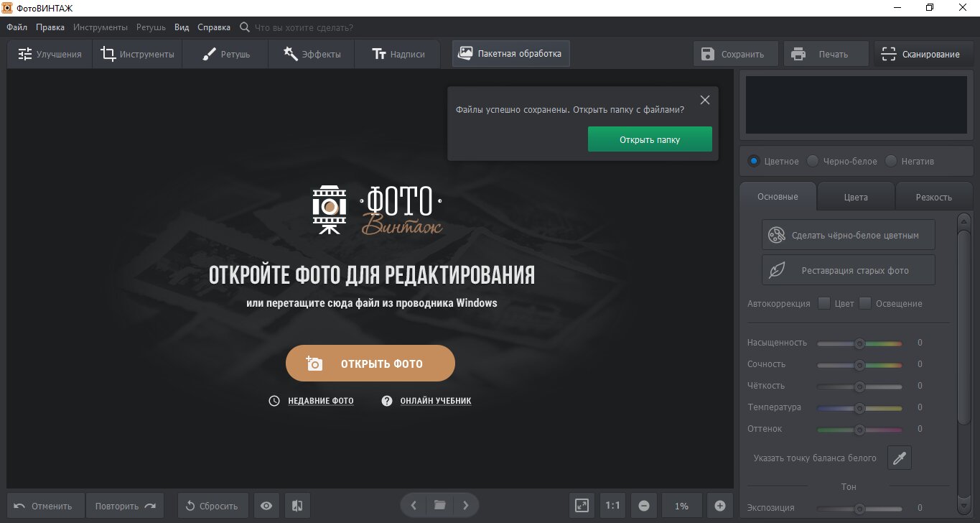Viewport: 980px width, 523px height.
Task: Click the Печать print button
Action: [x=826, y=54]
